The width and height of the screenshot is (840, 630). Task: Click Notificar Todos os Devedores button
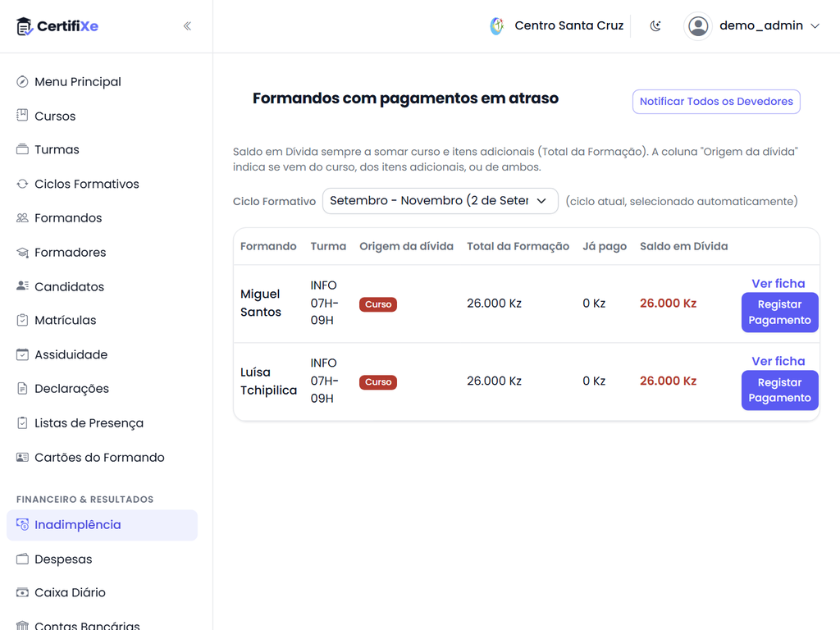(x=716, y=101)
